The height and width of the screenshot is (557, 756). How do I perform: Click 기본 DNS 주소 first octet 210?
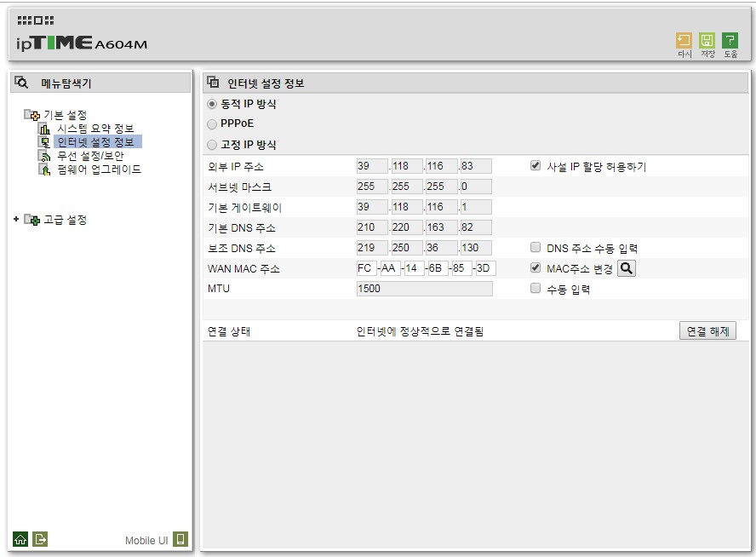[372, 227]
